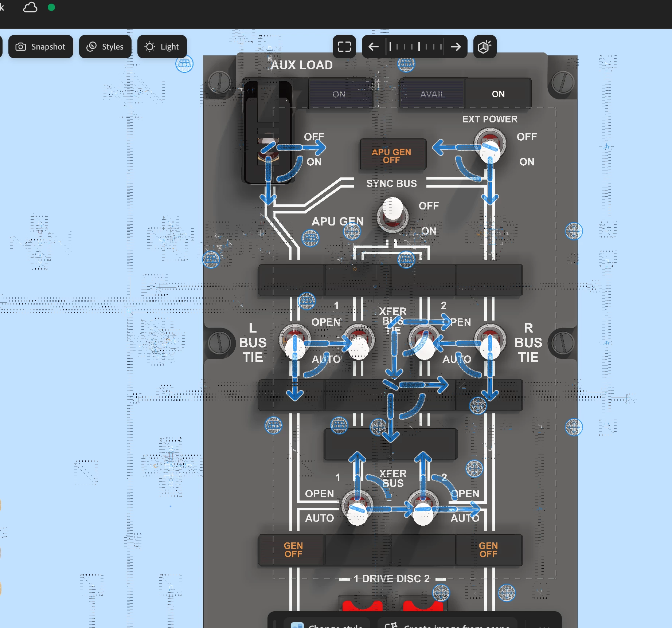Go to next view with right arrow

[456, 47]
